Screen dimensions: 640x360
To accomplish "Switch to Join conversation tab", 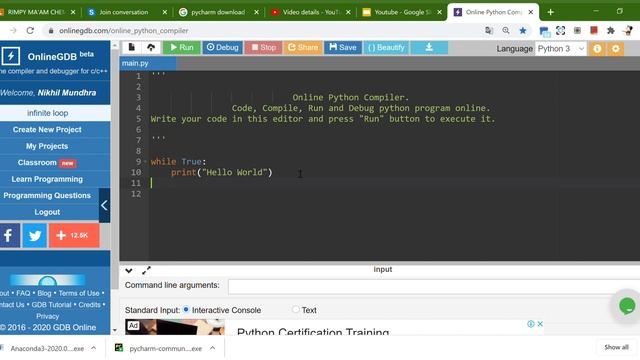I will click(124, 12).
